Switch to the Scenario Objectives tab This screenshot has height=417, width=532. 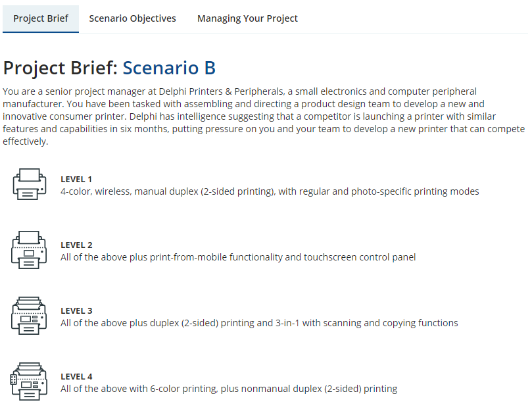point(132,18)
